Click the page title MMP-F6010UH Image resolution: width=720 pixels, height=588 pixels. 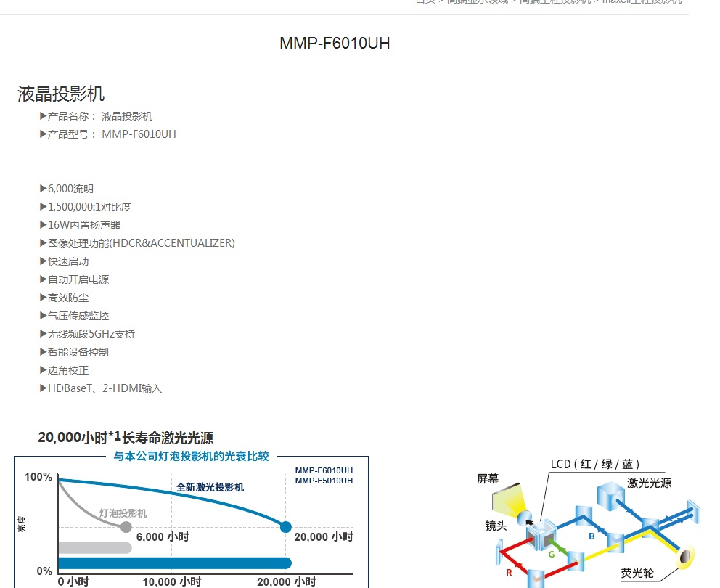click(335, 43)
